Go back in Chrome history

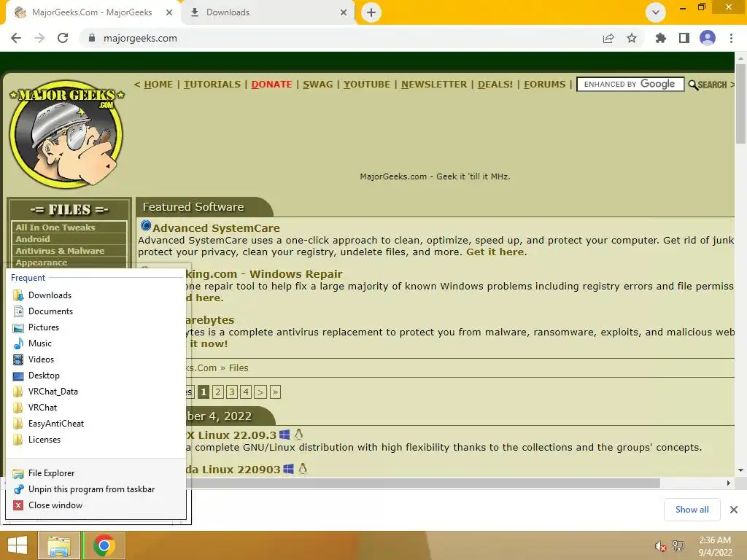[x=16, y=38]
